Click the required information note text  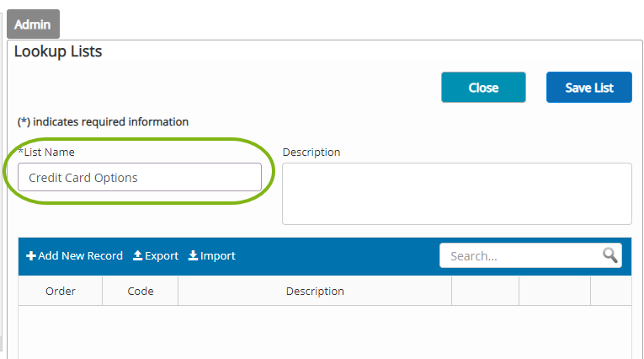[103, 121]
